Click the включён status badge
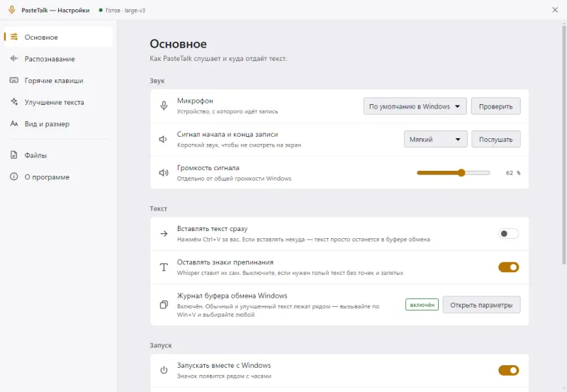This screenshot has height=392, width=567. pyautogui.click(x=422, y=305)
